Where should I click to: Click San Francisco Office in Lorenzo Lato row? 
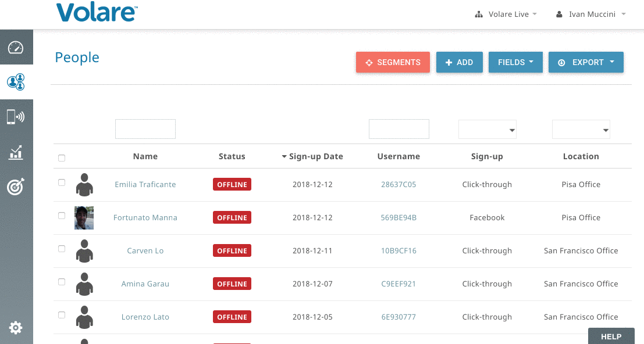coord(581,317)
